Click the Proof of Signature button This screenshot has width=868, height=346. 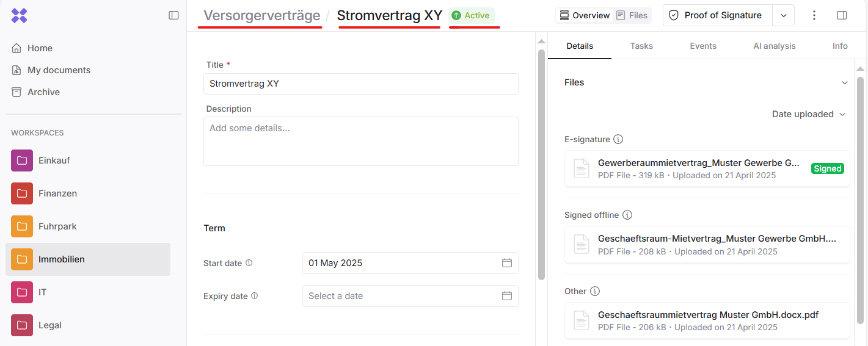click(717, 15)
